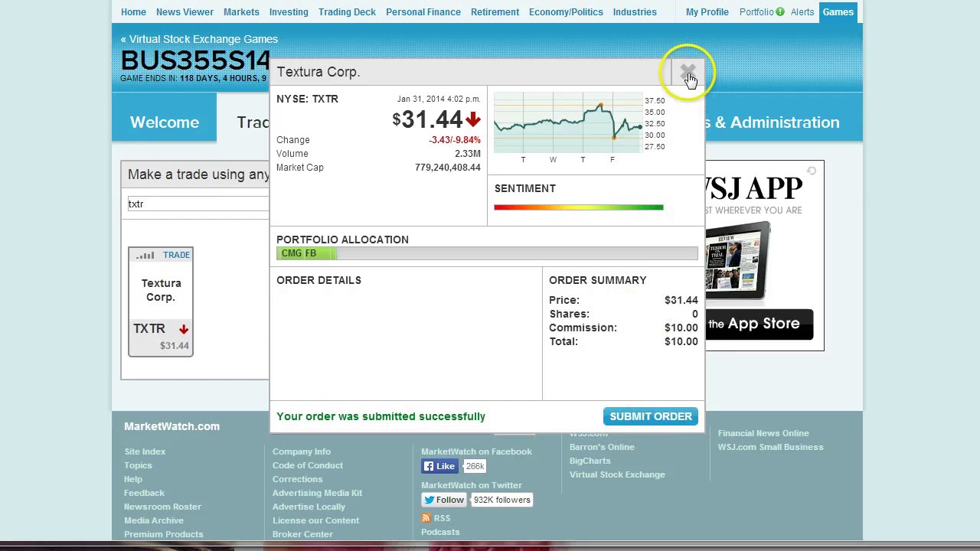Viewport: 980px width, 551px height.
Task: Open the News Viewer menu item
Action: point(185,12)
